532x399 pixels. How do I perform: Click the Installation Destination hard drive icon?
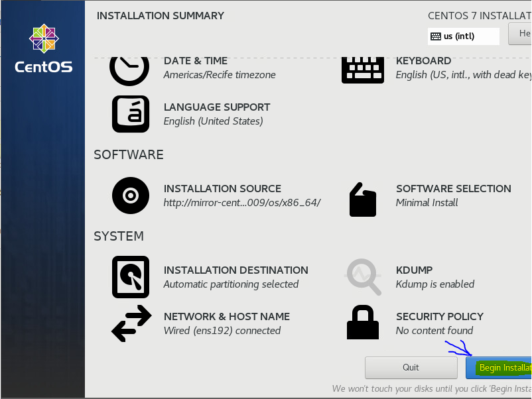(x=130, y=277)
